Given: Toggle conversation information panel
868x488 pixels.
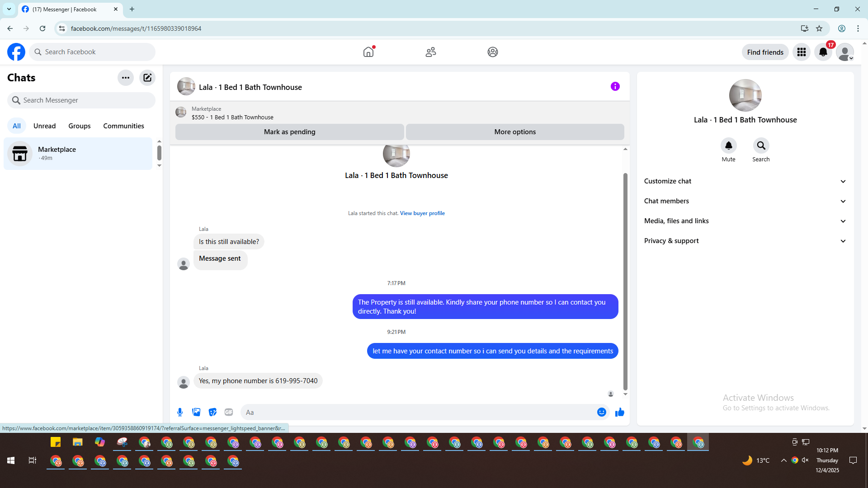Looking at the screenshot, I should pyautogui.click(x=615, y=86).
